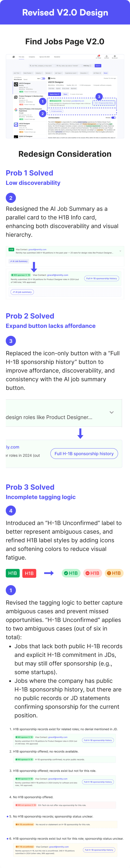Click the redesigned AI job summary pill button
Image resolution: width=130 pixels, height=868 pixels.
click(x=22, y=292)
